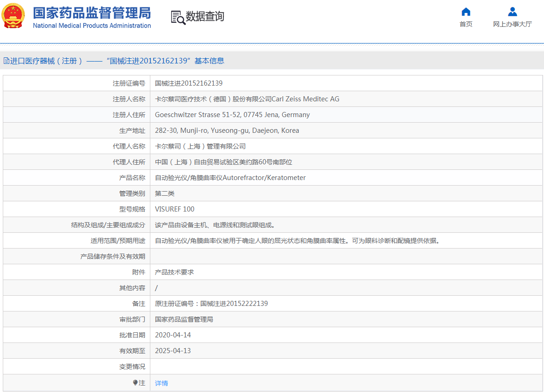Click the 数据查询 magnifier document icon

178,17
